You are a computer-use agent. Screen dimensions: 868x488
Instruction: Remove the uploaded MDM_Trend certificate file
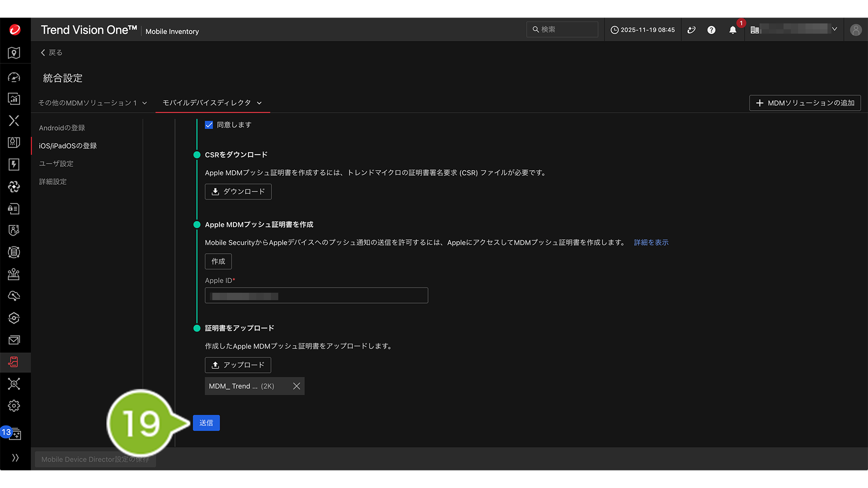tap(296, 386)
